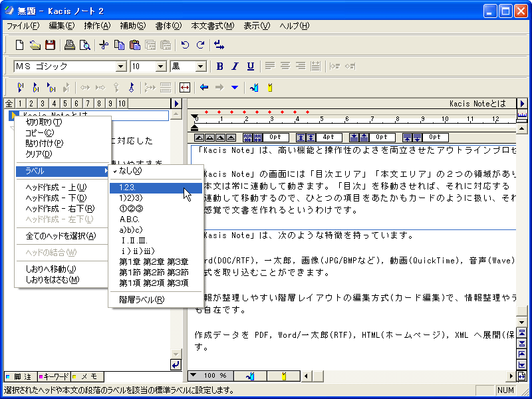Select the checked なし label option
Screen dimensions: 532x399
coord(156,171)
